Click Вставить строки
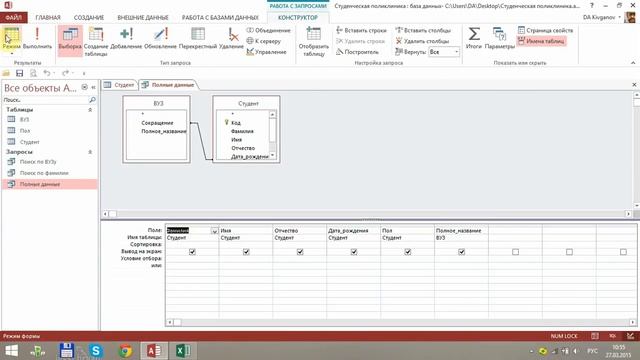The image size is (640, 360). pos(361,30)
